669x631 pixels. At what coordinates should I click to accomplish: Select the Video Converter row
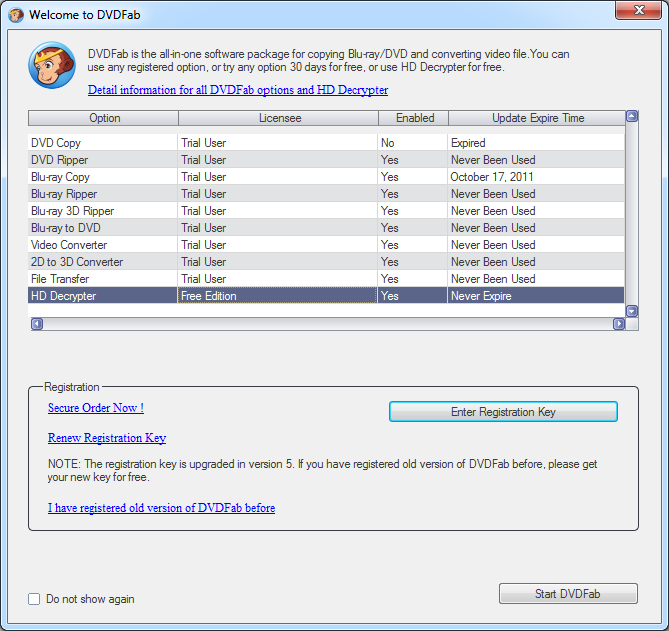tap(326, 245)
